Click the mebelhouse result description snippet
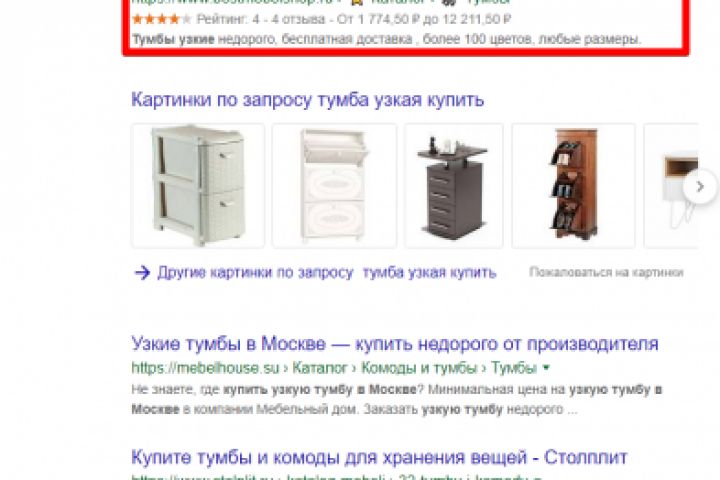Viewport: 720px width, 480px height. [x=396, y=399]
